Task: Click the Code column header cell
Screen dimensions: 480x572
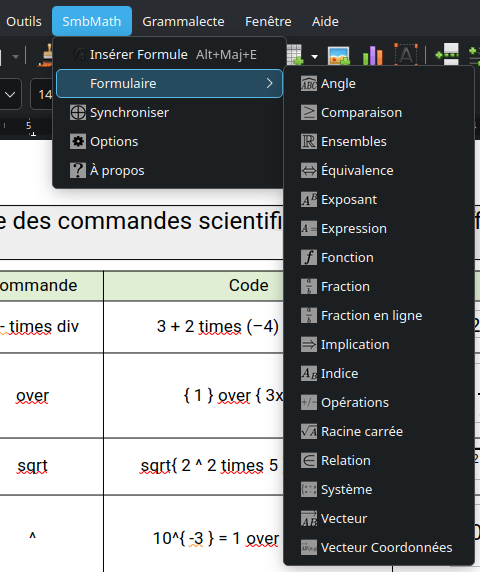Action: click(x=193, y=286)
